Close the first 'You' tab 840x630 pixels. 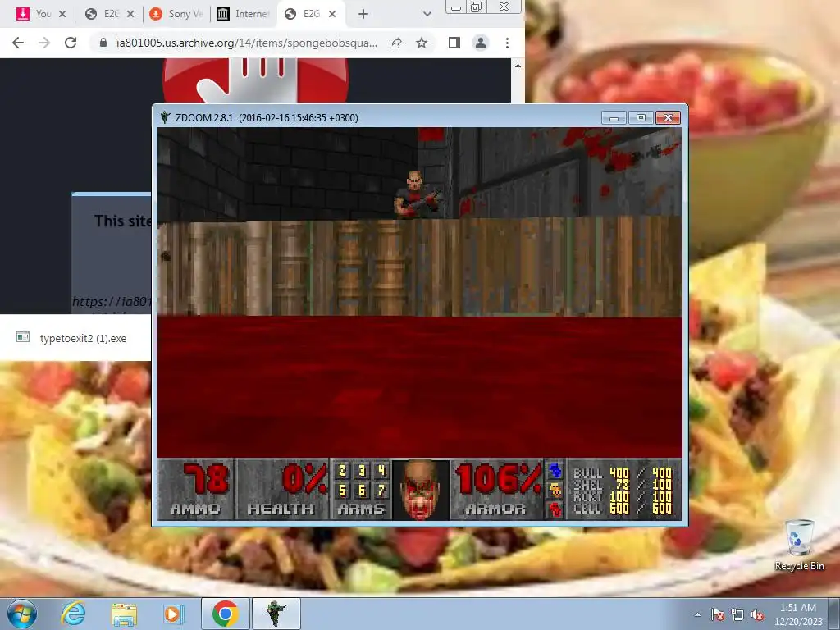(x=62, y=15)
